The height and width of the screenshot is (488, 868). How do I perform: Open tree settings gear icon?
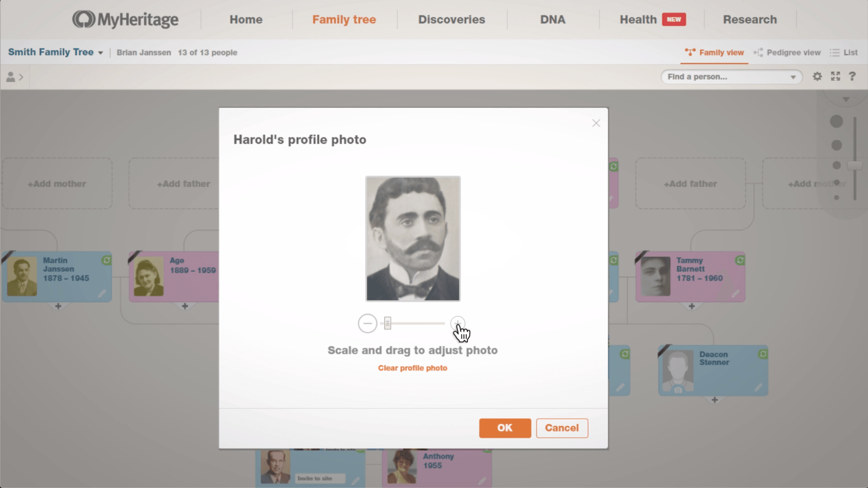(x=817, y=77)
